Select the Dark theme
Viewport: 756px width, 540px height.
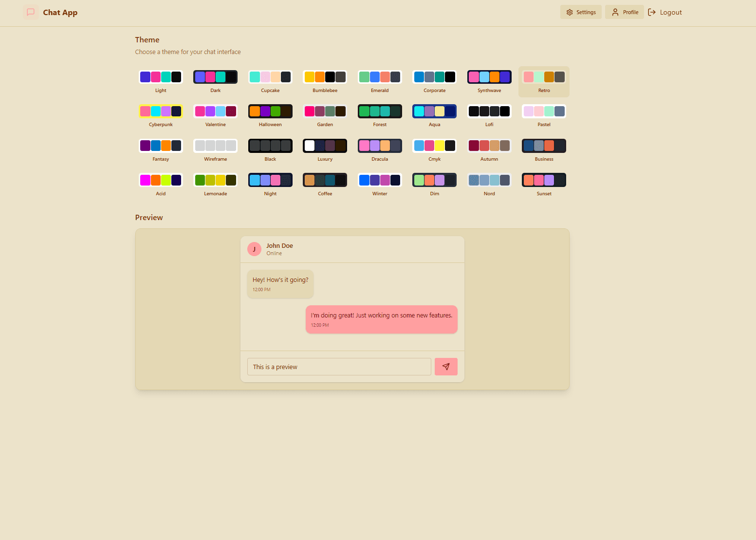(x=215, y=81)
